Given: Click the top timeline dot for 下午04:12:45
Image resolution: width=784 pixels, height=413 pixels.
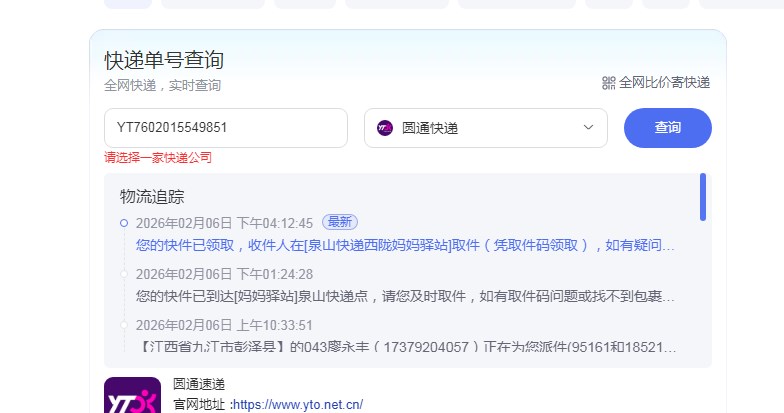Looking at the screenshot, I should coord(123,222).
